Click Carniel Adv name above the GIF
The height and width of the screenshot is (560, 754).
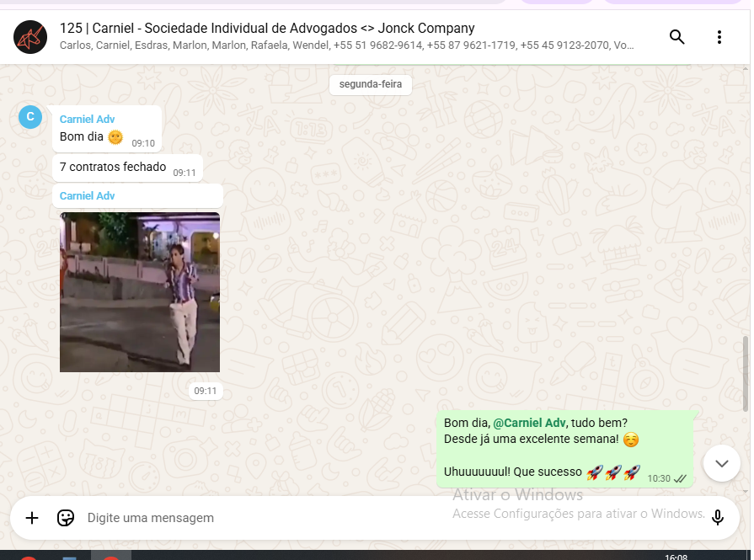pyautogui.click(x=87, y=196)
